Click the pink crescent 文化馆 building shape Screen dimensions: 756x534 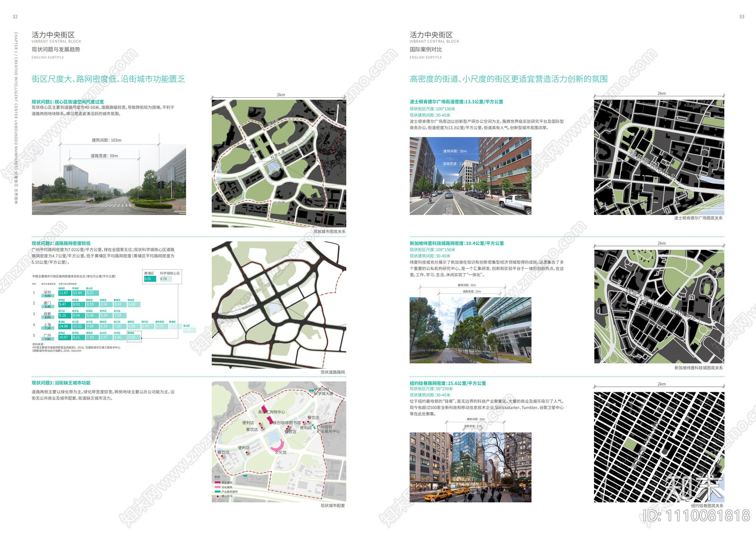click(x=277, y=444)
